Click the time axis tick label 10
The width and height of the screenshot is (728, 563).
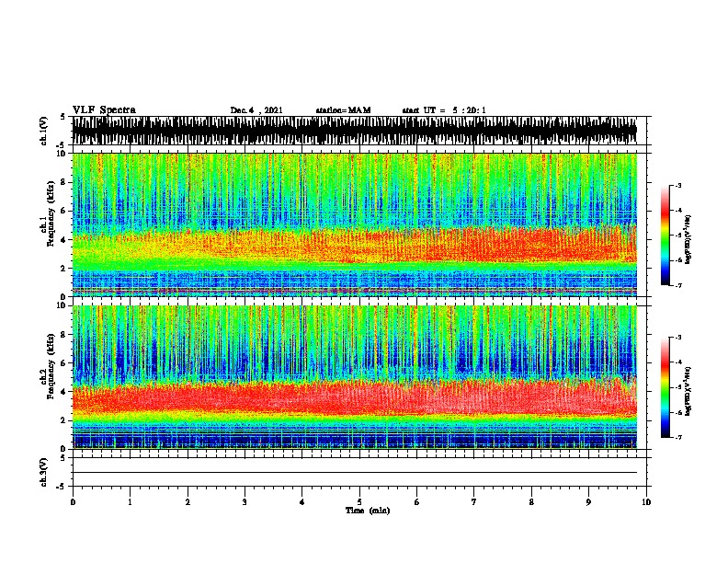[x=646, y=502]
